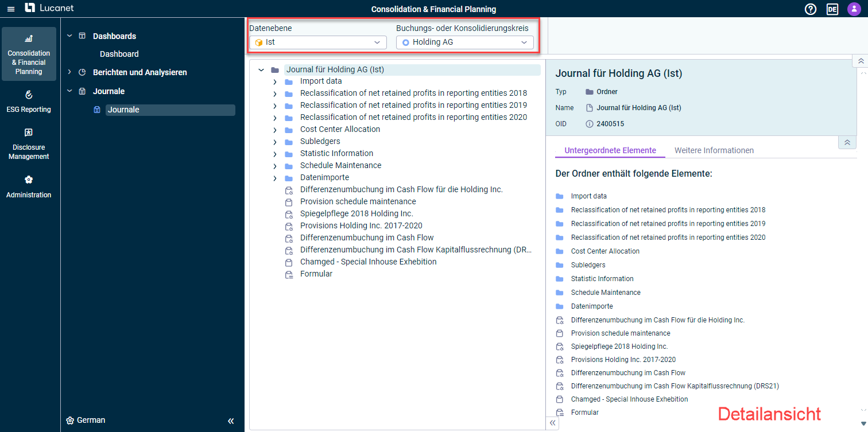Open Spiegelpflege 2018 Holding Inc. in detail list
Screen dimensions: 868x432
(619, 347)
